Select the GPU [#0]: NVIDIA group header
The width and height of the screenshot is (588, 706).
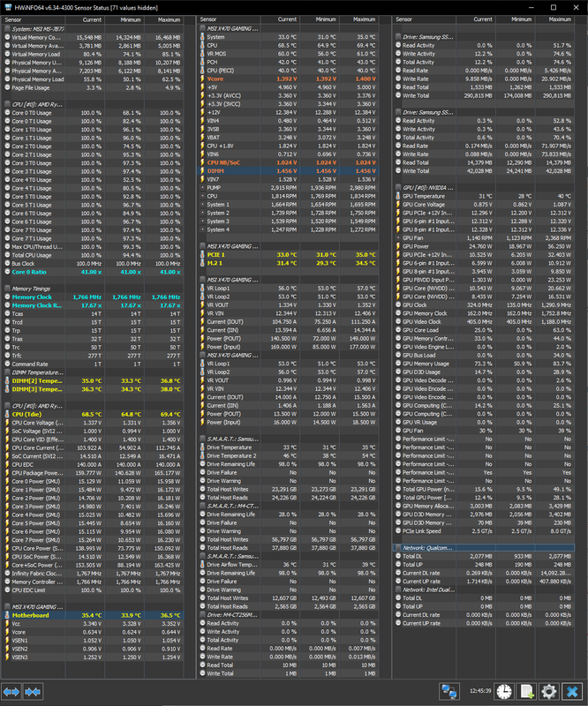point(484,188)
